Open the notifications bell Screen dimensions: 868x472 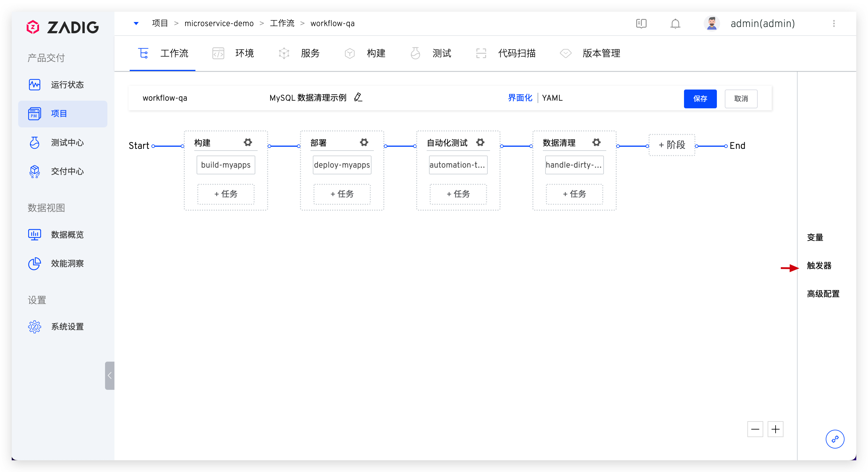[x=675, y=23]
